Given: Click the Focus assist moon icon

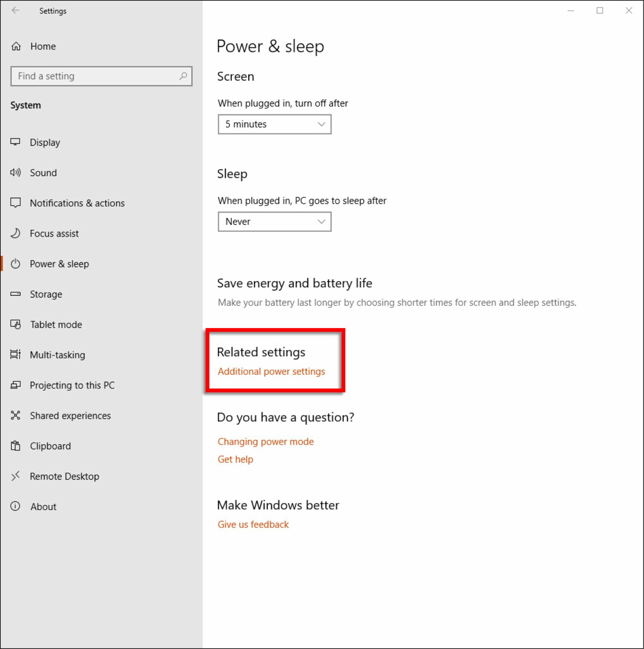Looking at the screenshot, I should tap(15, 233).
